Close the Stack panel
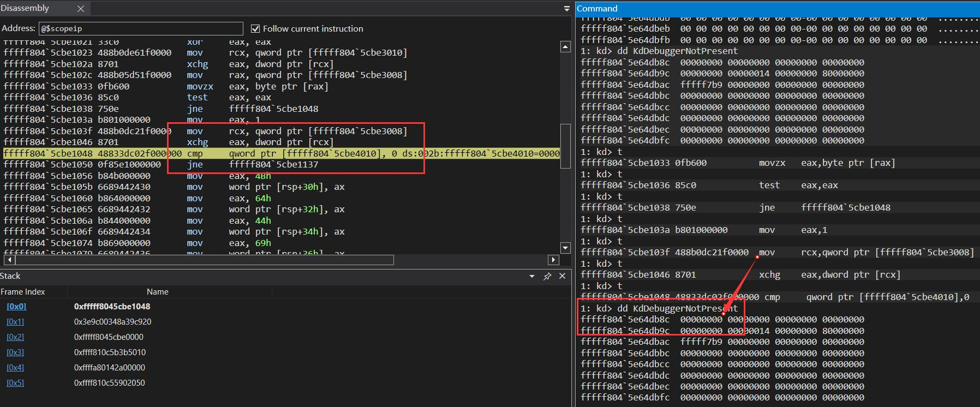Viewport: 980px width, 407px height. tap(563, 276)
